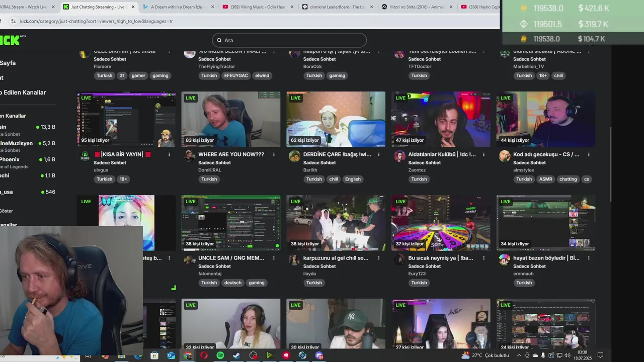Image resolution: width=644 pixels, height=362 pixels.
Task: Click the elwind tag under TheFlyingTractor
Action: pyautogui.click(x=262, y=75)
